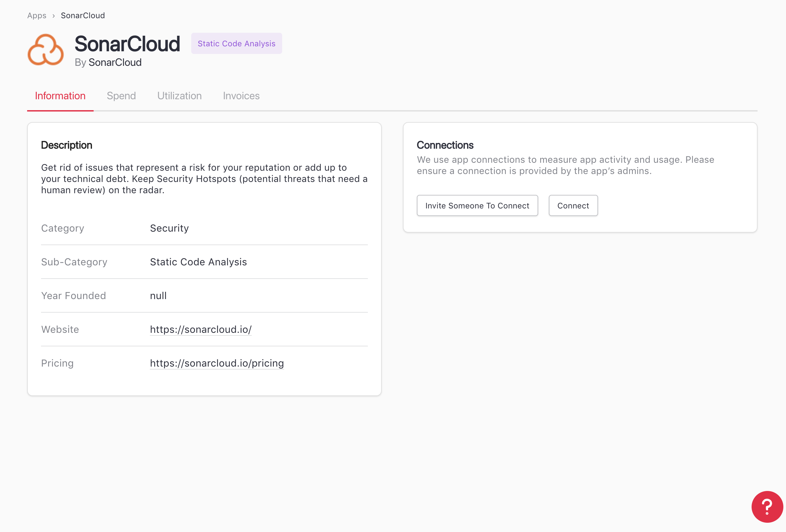Image resolution: width=786 pixels, height=532 pixels.
Task: Switch to the Spend tab
Action: click(121, 96)
